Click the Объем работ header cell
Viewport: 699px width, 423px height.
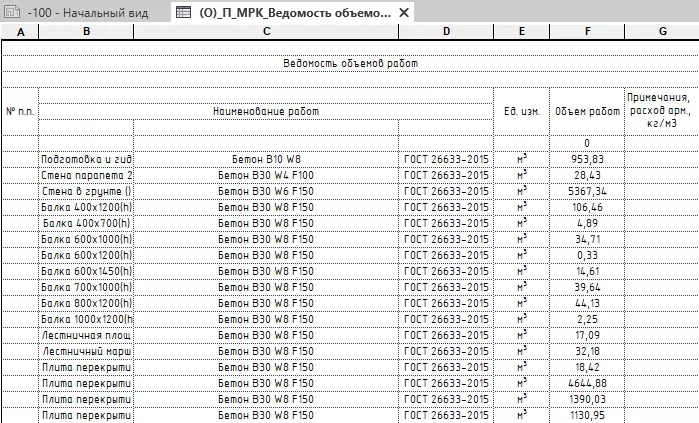pos(587,111)
